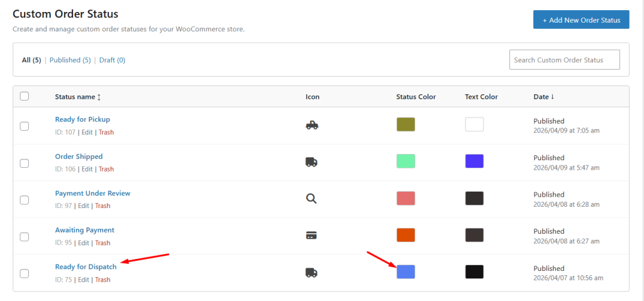
Task: Click the magnifier icon for Payment Under Review
Action: click(x=311, y=199)
